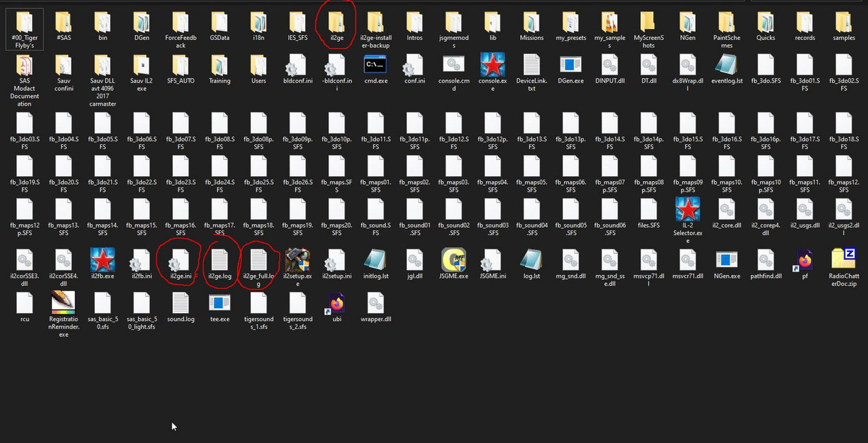Select the Sauv confini folder
Viewport: 868px width, 443px height.
pyautogui.click(x=64, y=73)
